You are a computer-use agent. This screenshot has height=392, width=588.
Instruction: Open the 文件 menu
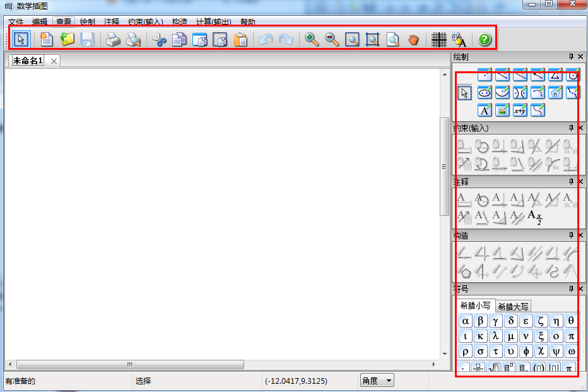pyautogui.click(x=16, y=21)
